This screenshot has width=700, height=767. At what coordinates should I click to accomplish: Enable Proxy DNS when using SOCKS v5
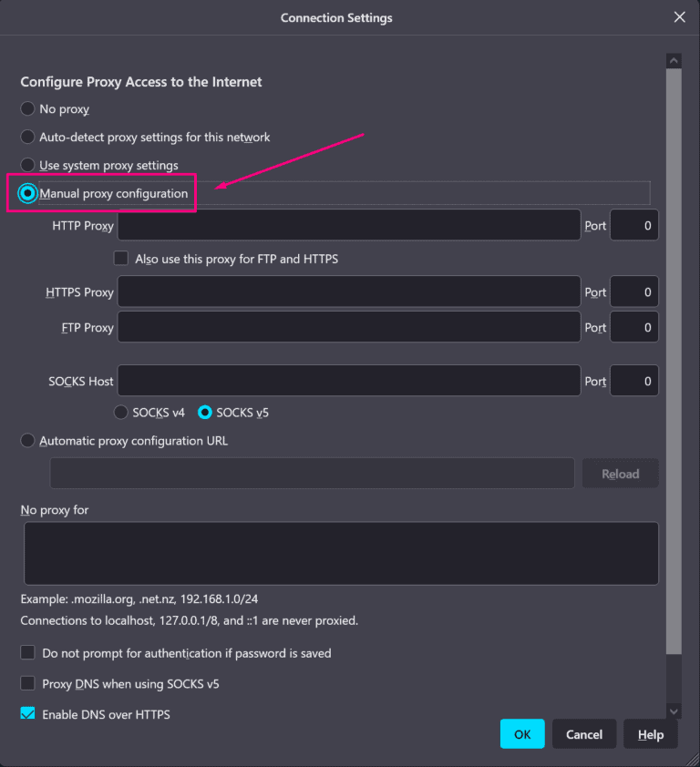coord(28,683)
